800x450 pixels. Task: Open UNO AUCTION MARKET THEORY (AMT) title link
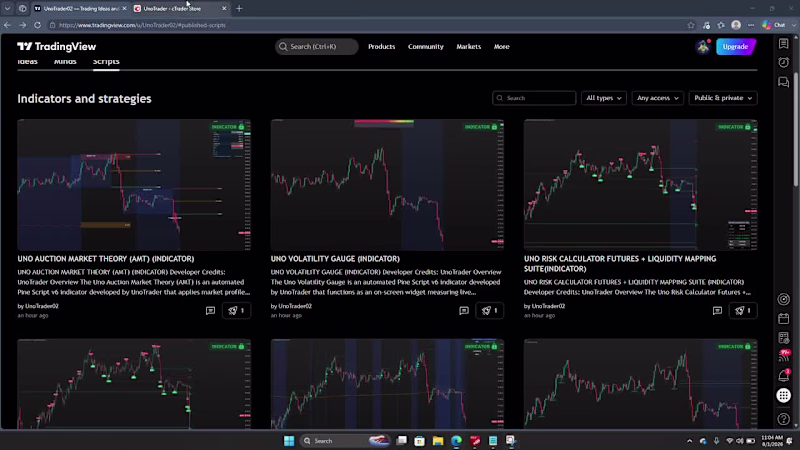click(106, 259)
